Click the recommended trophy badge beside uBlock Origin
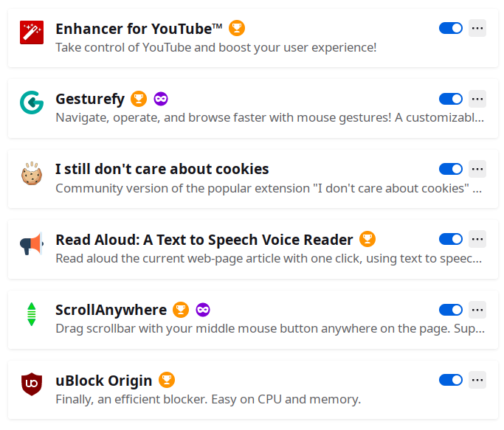The height and width of the screenshot is (430, 504). pos(167,381)
